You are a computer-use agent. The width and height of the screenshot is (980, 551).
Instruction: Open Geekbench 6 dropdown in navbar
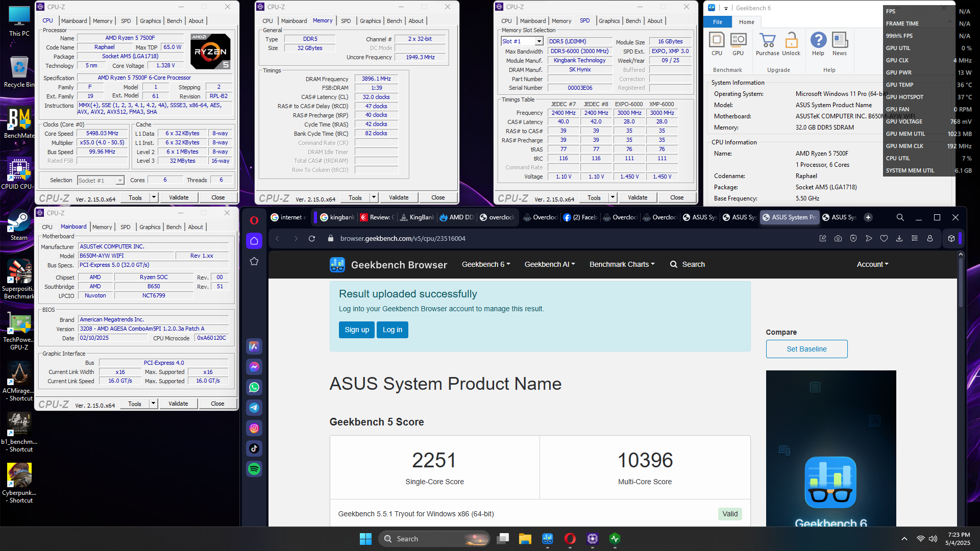(486, 264)
